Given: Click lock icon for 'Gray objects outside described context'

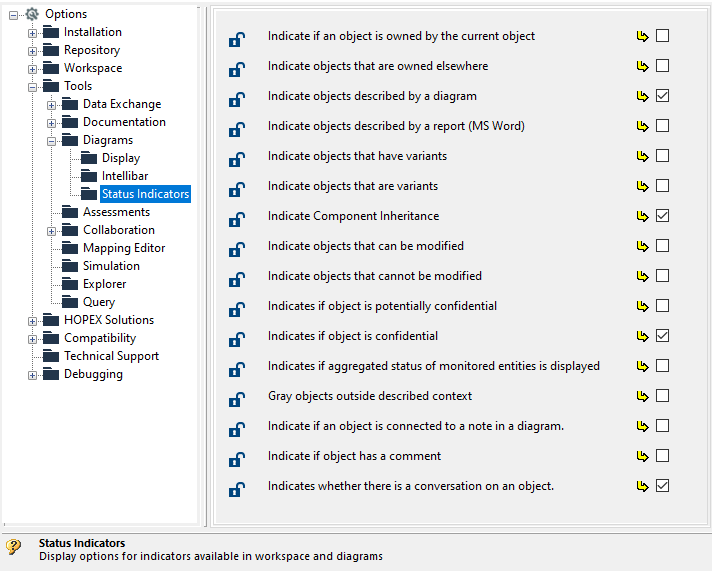Looking at the screenshot, I should click(236, 399).
